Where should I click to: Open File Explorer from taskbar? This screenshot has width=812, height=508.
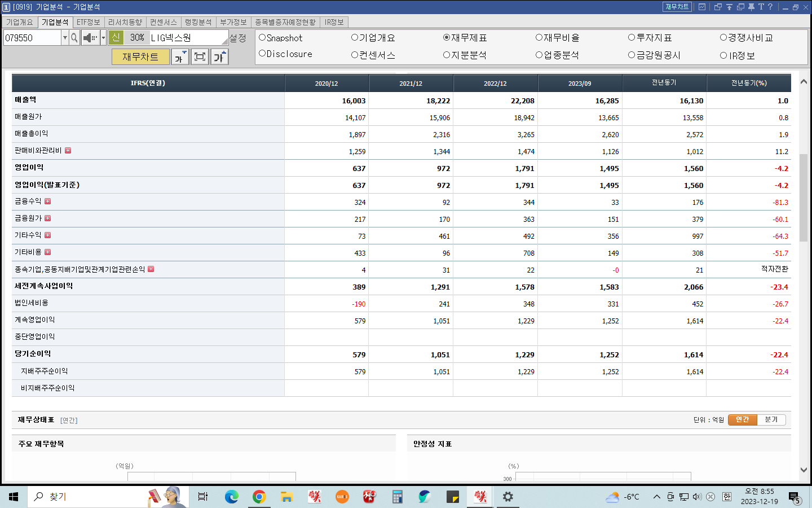pyautogui.click(x=286, y=497)
